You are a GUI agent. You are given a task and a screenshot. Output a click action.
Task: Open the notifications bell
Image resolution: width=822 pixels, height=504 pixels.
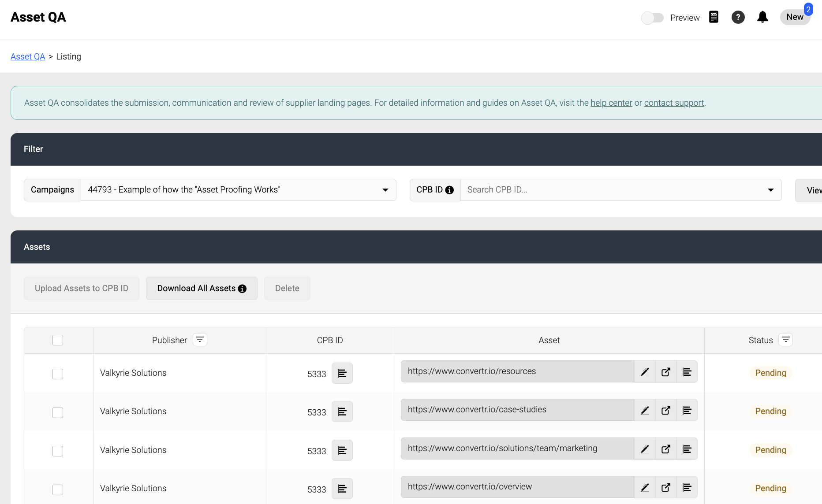coord(762,17)
